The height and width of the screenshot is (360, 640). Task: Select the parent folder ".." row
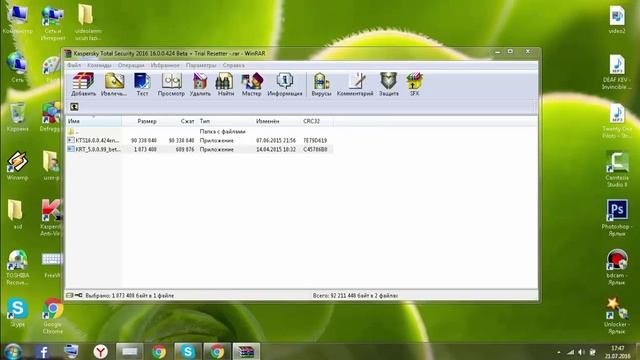[x=200, y=131]
